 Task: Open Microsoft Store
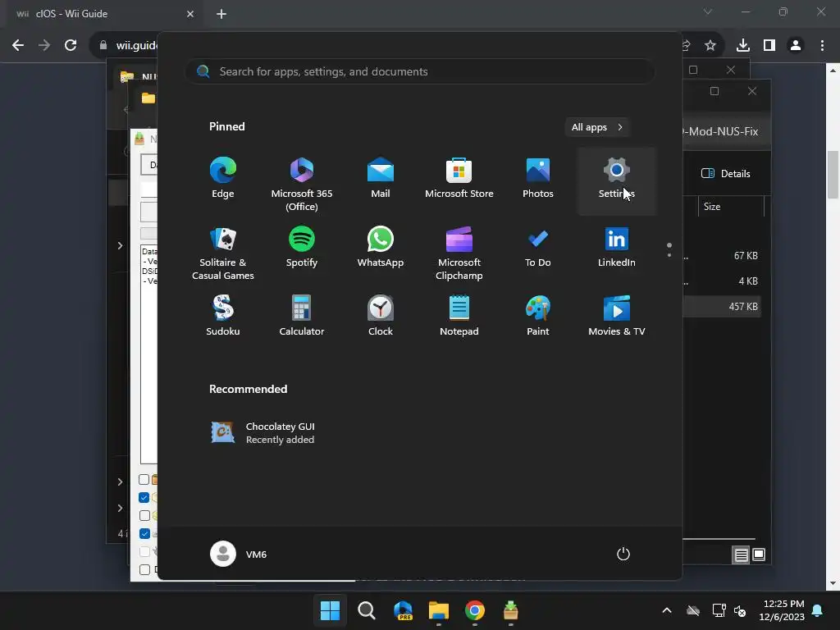pyautogui.click(x=459, y=180)
